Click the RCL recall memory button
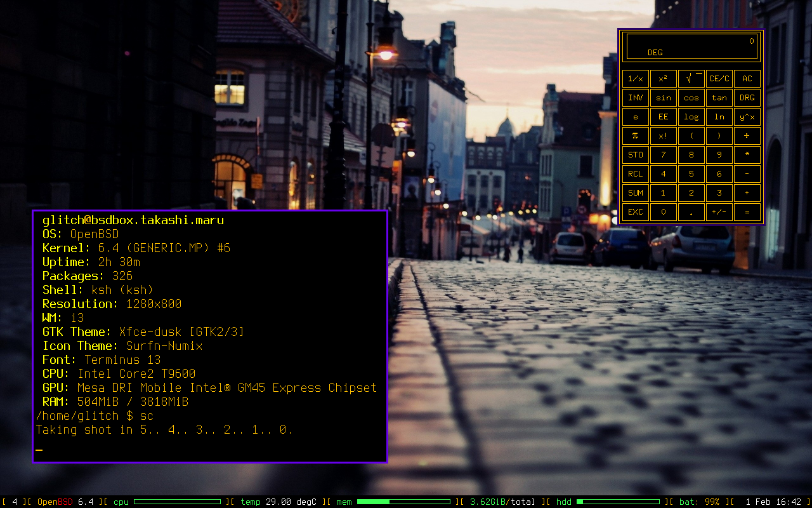 [x=636, y=174]
